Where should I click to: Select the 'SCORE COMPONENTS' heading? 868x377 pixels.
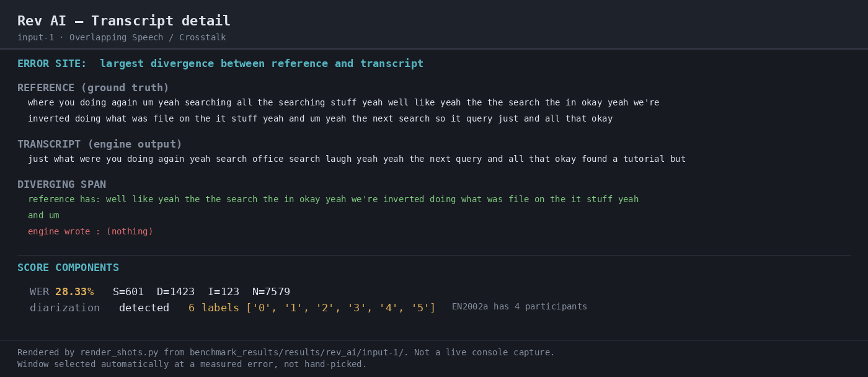68,268
